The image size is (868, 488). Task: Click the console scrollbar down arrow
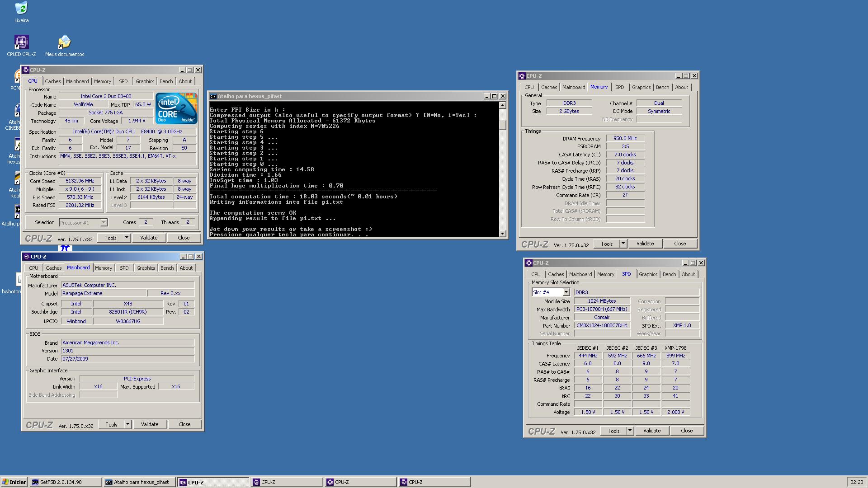502,233
